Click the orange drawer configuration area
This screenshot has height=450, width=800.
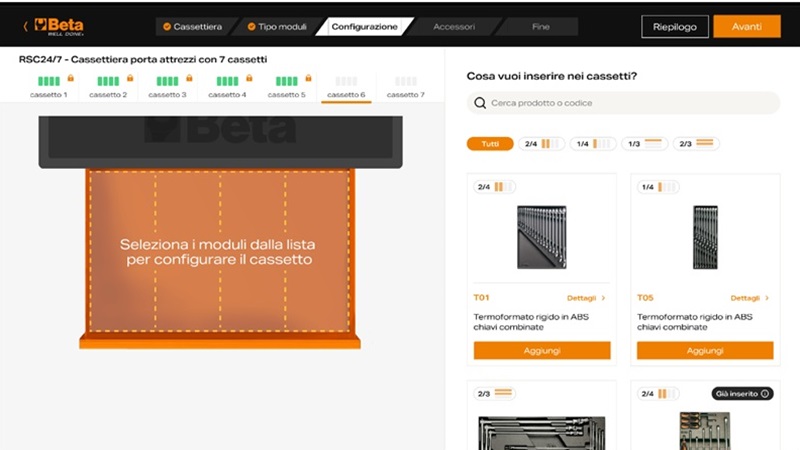[219, 252]
